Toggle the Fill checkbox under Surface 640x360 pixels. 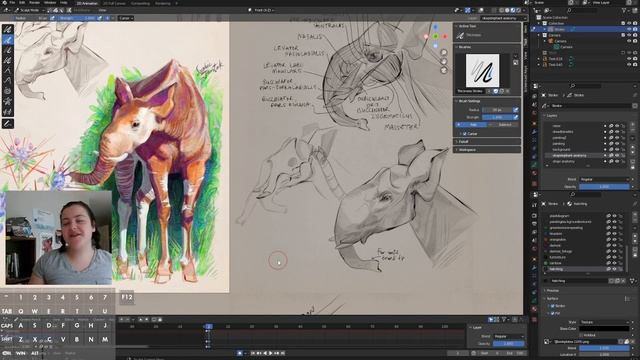click(553, 313)
